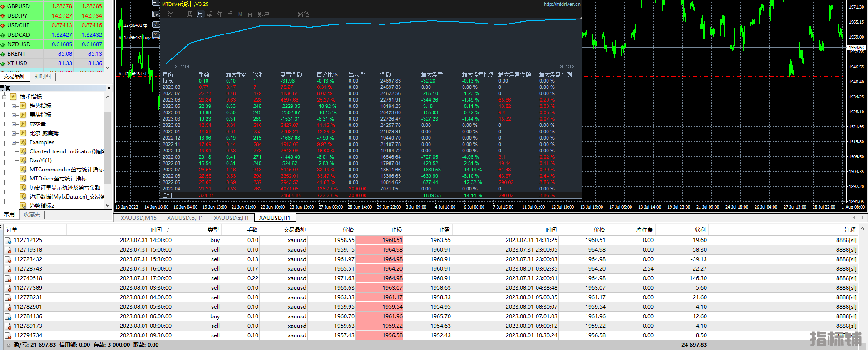Collapse the 技术指标 tree node
868x350 pixels.
[5, 97]
